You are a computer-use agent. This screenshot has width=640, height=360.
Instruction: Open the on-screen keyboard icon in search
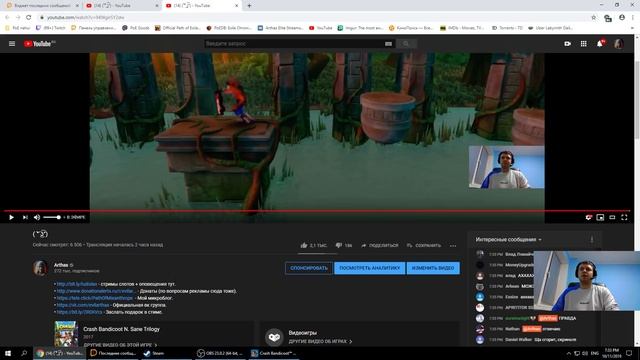coord(388,44)
